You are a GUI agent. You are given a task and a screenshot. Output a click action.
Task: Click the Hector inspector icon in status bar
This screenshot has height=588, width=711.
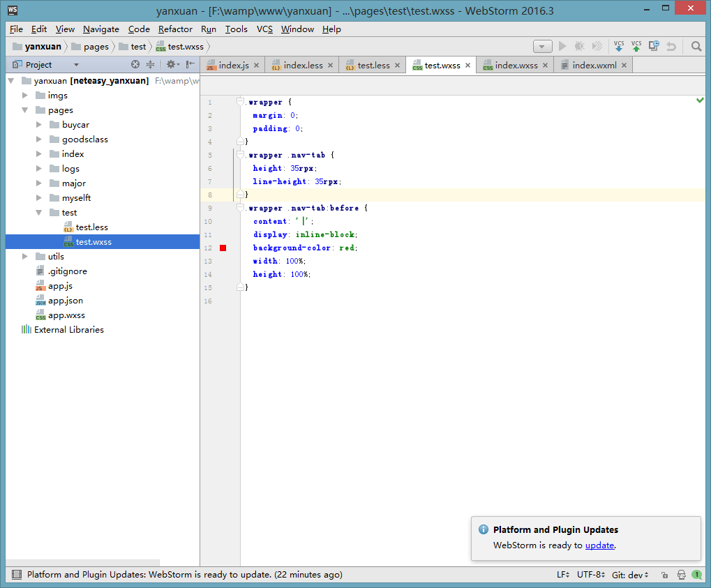point(681,575)
